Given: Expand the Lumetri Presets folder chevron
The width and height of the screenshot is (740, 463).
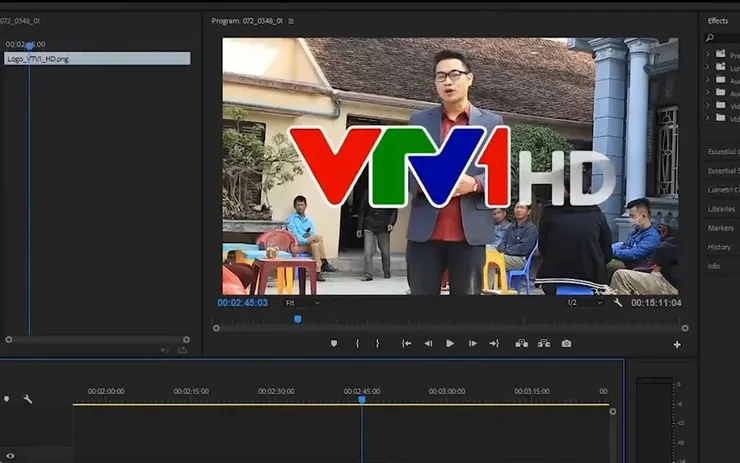Looking at the screenshot, I should tap(708, 67).
